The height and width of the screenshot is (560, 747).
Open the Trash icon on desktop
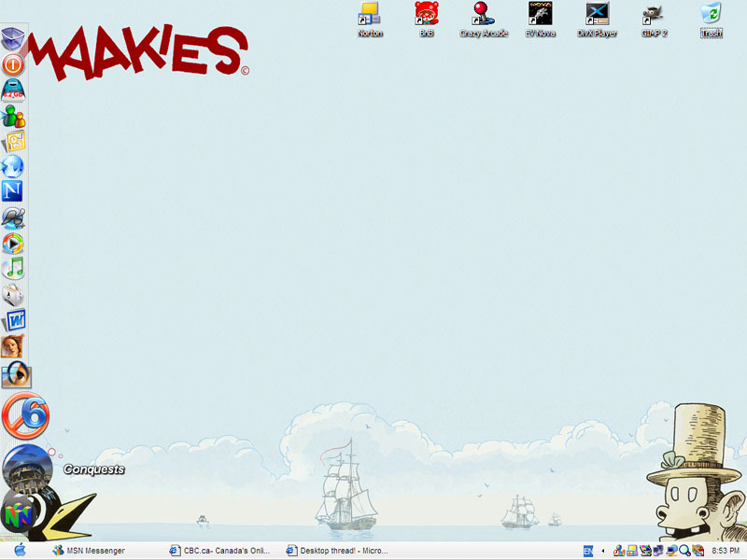pyautogui.click(x=712, y=14)
